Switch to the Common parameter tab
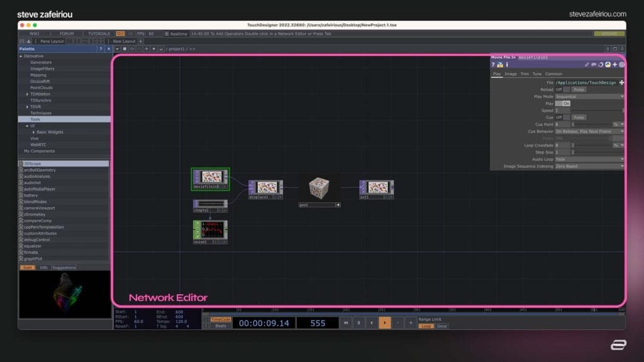The width and height of the screenshot is (644, 362). coord(553,74)
